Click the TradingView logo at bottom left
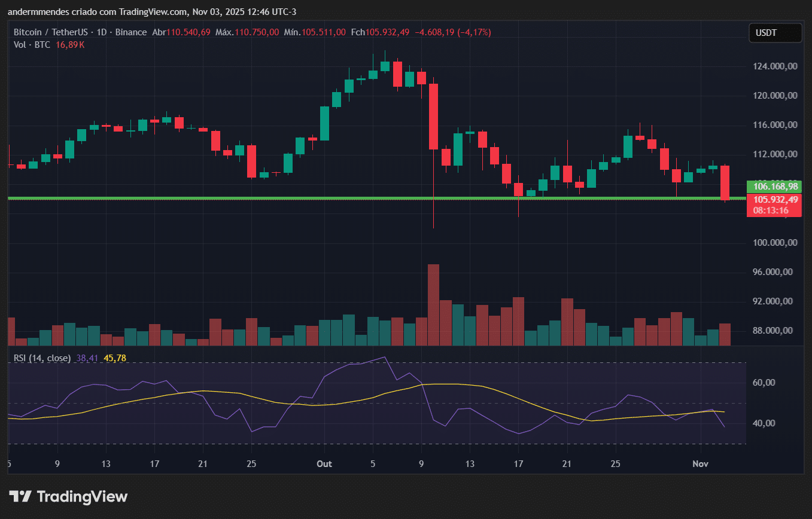This screenshot has width=812, height=519. click(x=69, y=496)
